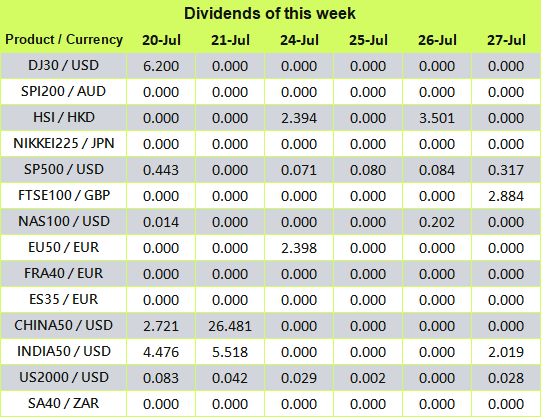This screenshot has height=417, width=541.
Task: Click HSI 26-Jul value 3.501
Action: [x=437, y=118]
